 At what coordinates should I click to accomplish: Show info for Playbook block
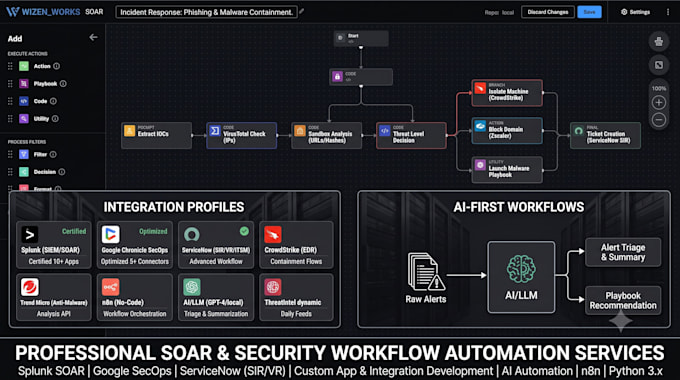63,84
